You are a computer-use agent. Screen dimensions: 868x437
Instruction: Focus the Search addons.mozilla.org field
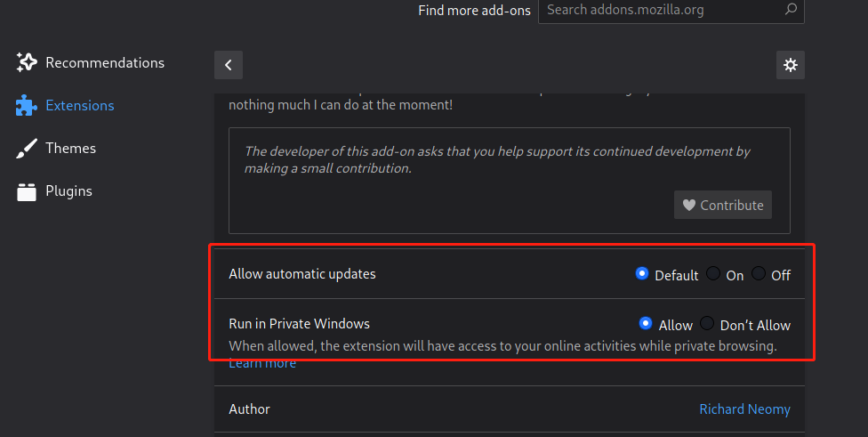(671, 10)
